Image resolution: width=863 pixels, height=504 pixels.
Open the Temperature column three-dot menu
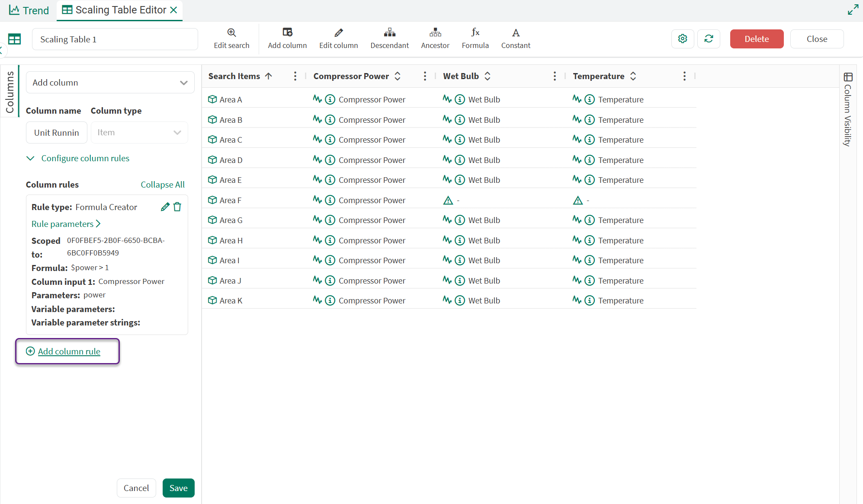pyautogui.click(x=684, y=76)
